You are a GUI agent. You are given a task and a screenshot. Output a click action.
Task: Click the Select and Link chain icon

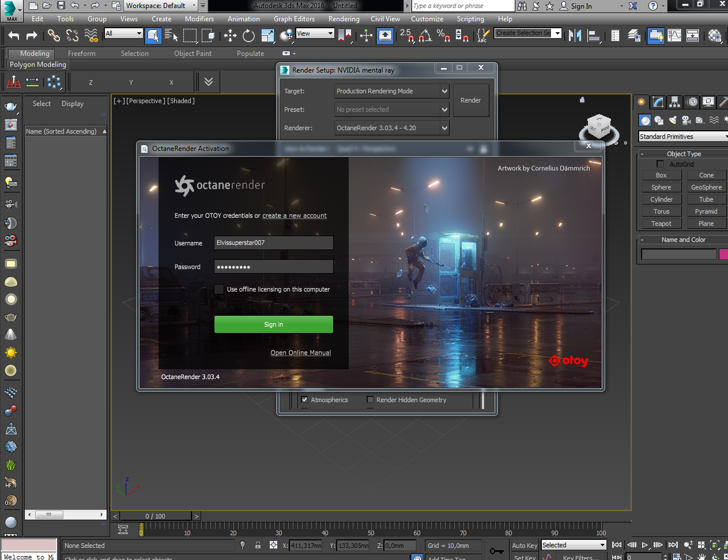coord(54,36)
